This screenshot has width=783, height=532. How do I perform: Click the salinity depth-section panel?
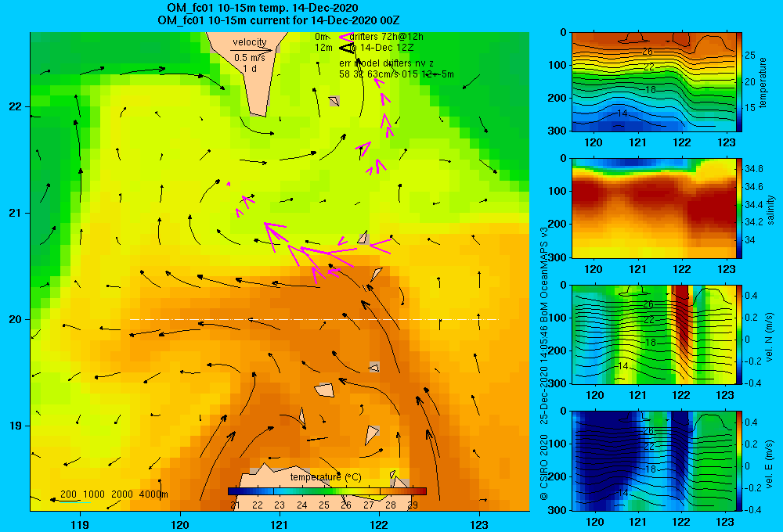[x=654, y=208]
